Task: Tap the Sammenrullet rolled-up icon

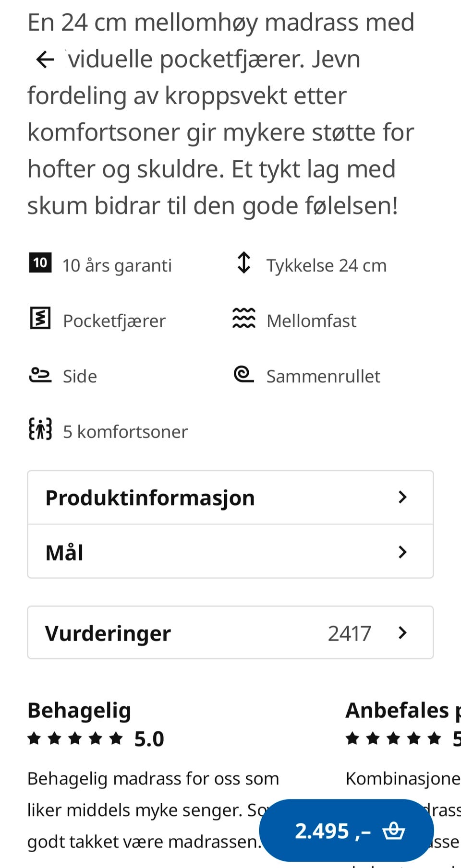Action: click(x=244, y=374)
